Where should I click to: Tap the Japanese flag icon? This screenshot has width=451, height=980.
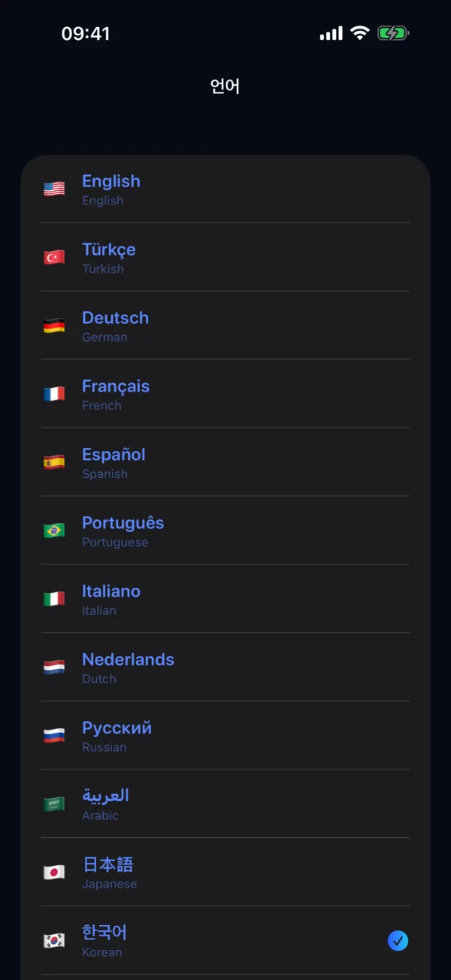coord(54,873)
